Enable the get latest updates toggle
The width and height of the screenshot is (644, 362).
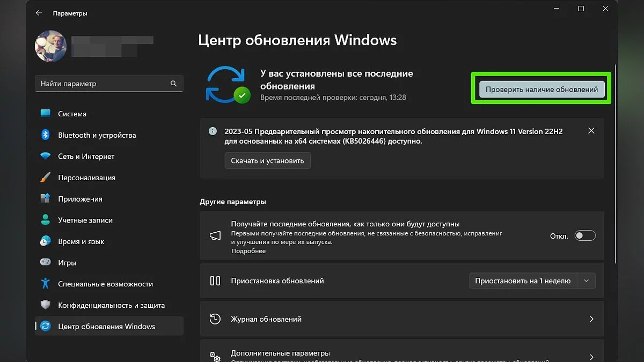click(584, 236)
